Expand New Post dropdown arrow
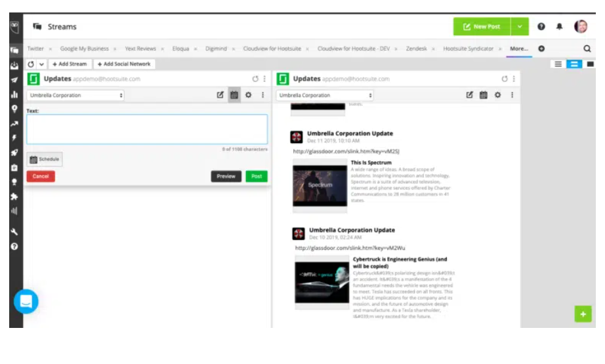605x364 pixels. [x=520, y=27]
